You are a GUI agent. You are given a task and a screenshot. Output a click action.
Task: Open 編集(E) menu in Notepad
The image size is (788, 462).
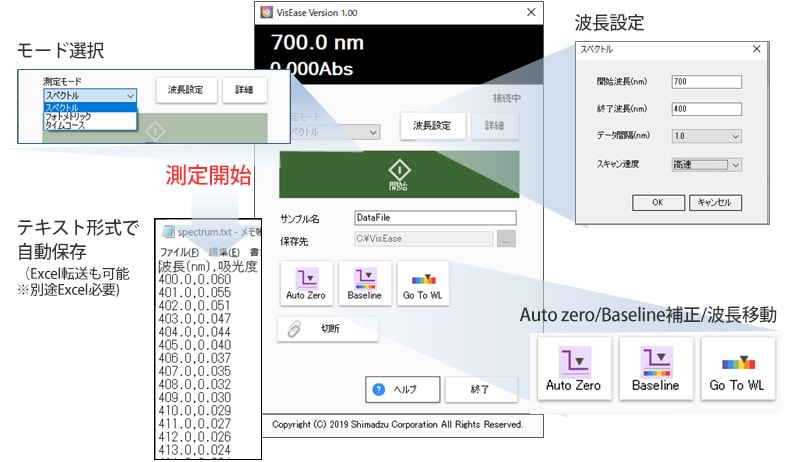coord(224,252)
